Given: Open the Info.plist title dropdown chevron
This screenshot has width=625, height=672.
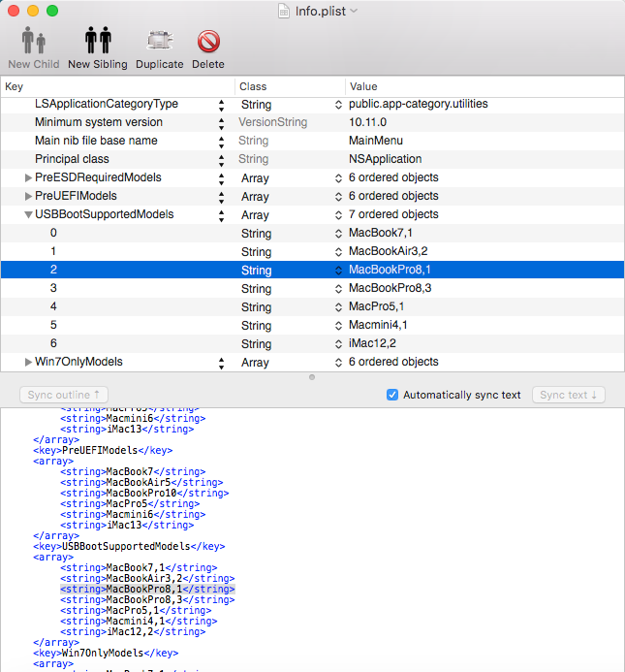Looking at the screenshot, I should click(354, 11).
